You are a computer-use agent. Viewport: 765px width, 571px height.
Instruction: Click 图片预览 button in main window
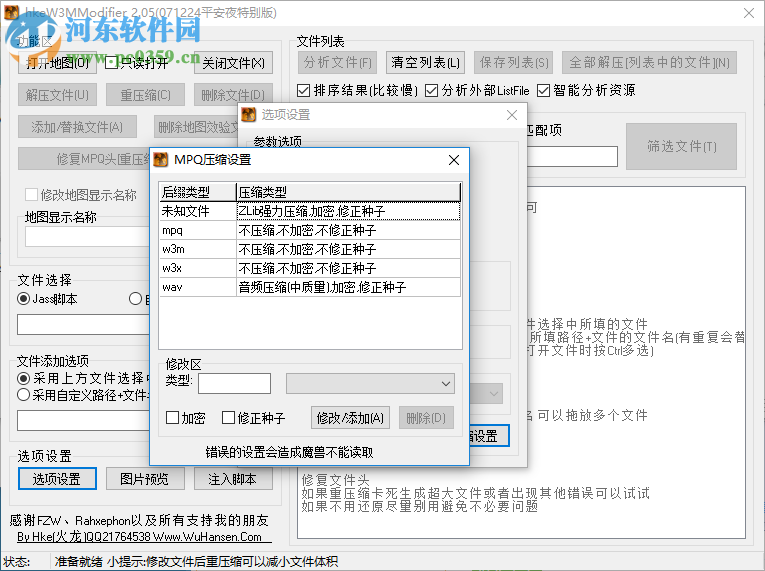tap(145, 479)
